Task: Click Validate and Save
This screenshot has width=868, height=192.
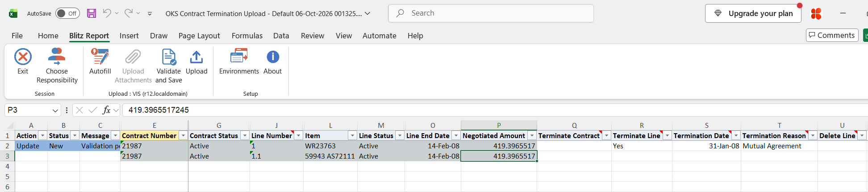Action: tap(169, 66)
